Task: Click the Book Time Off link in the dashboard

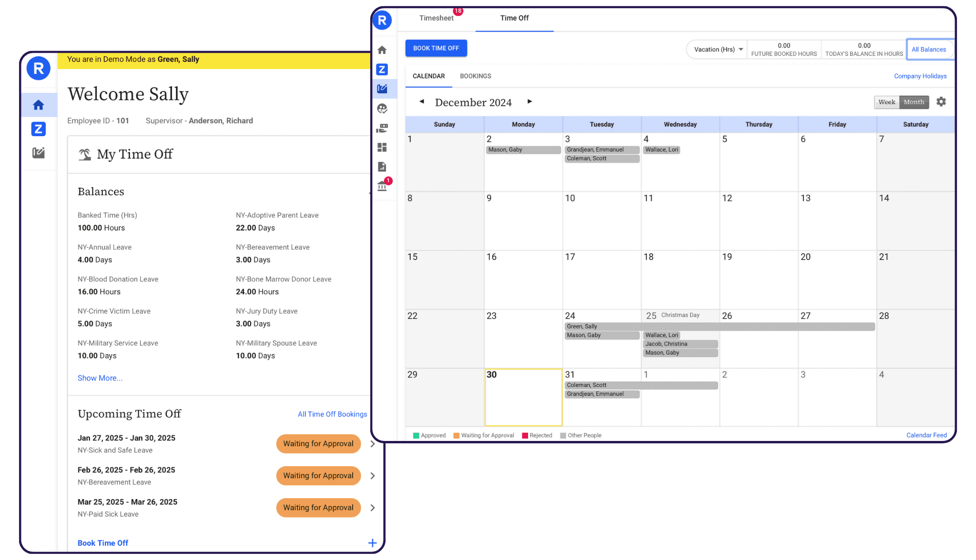Action: (103, 543)
